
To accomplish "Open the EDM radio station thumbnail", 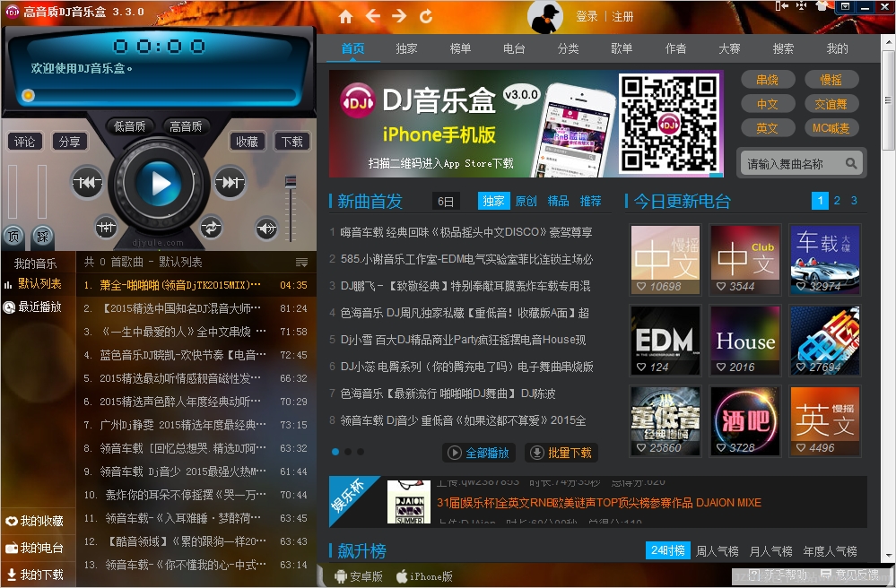I will tap(665, 341).
